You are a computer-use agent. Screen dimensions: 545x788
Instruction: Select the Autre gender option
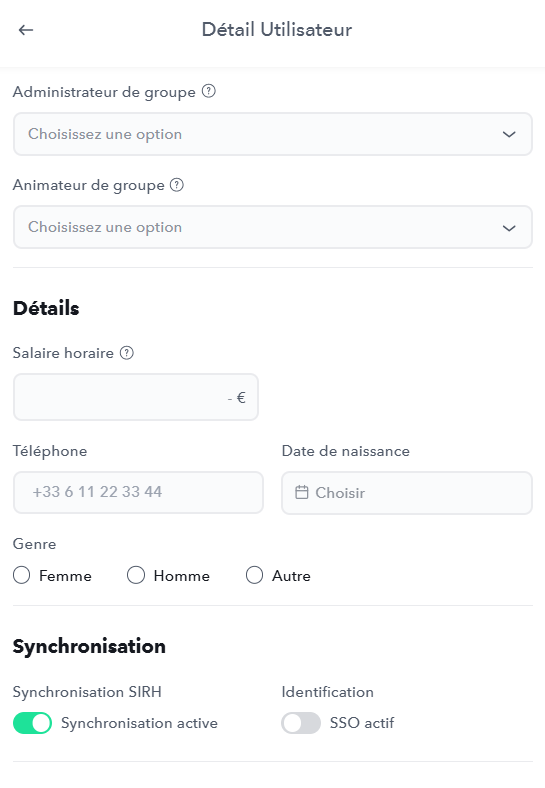254,575
